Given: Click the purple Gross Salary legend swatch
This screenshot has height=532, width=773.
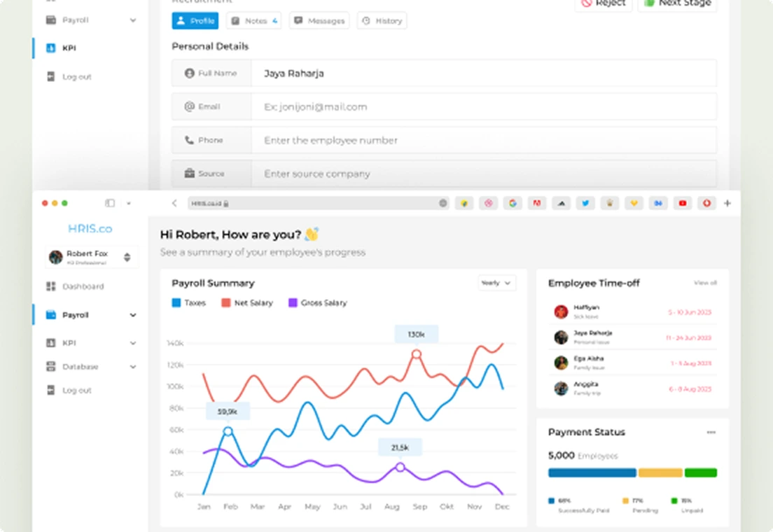Looking at the screenshot, I should (x=293, y=302).
